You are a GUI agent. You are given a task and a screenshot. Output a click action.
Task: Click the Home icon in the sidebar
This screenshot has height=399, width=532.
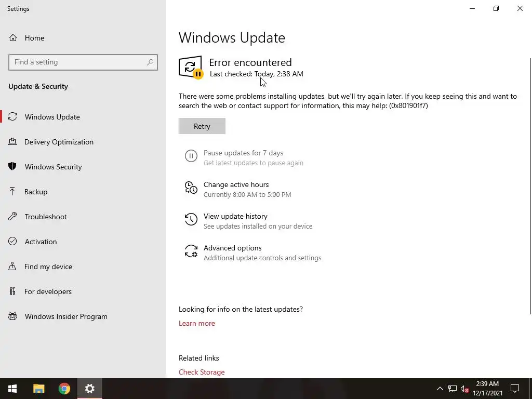(x=13, y=37)
